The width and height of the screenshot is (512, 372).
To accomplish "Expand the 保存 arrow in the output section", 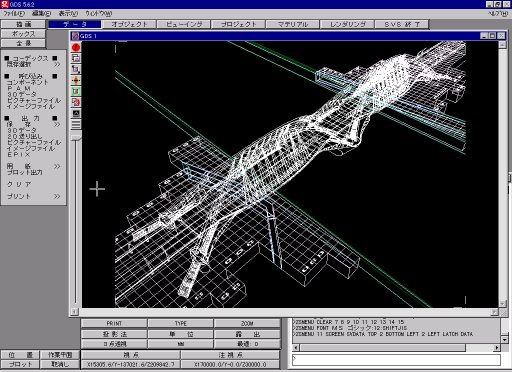I will pos(57,124).
